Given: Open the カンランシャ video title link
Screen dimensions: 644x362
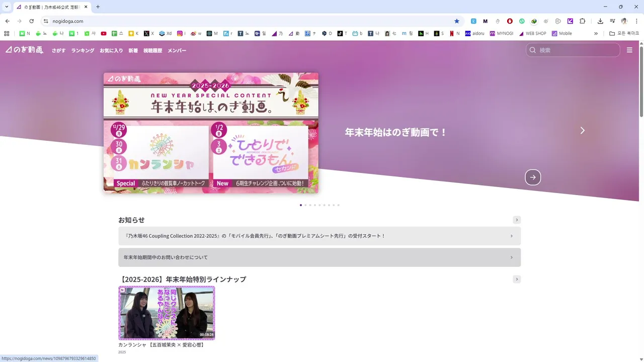Looking at the screenshot, I should click(x=162, y=345).
